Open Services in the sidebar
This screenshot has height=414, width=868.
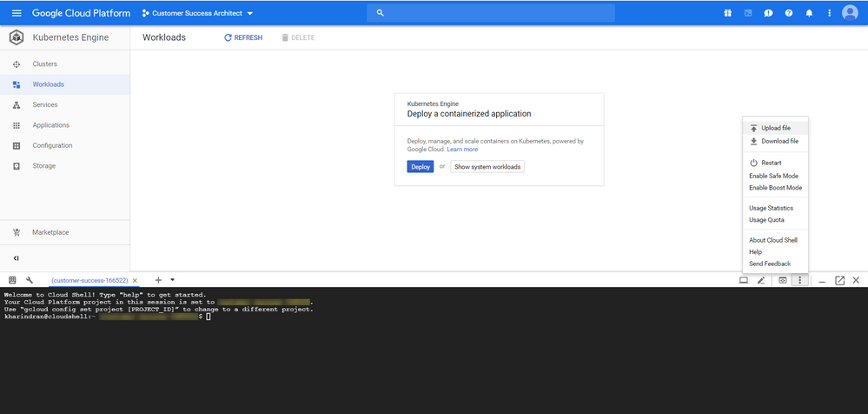click(65, 104)
